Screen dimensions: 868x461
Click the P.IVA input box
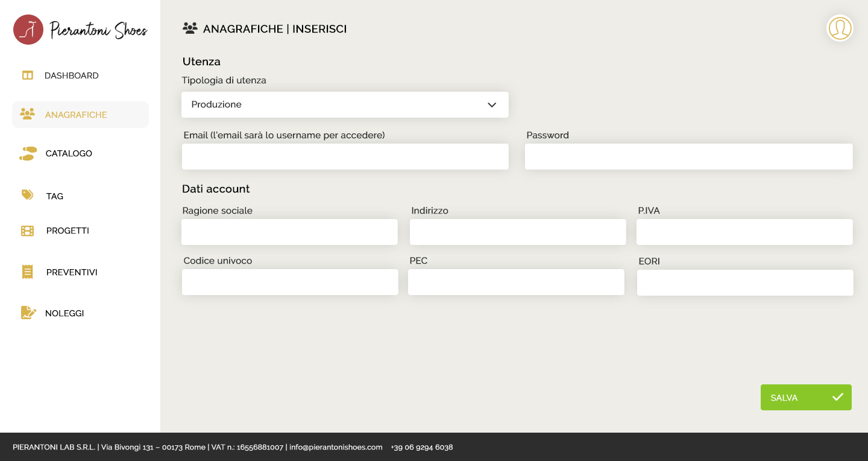pyautogui.click(x=744, y=232)
